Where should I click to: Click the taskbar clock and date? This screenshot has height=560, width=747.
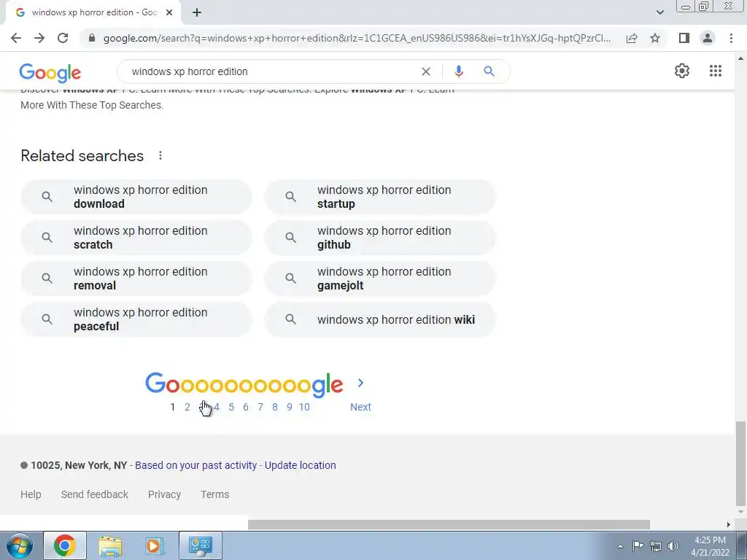point(710,546)
